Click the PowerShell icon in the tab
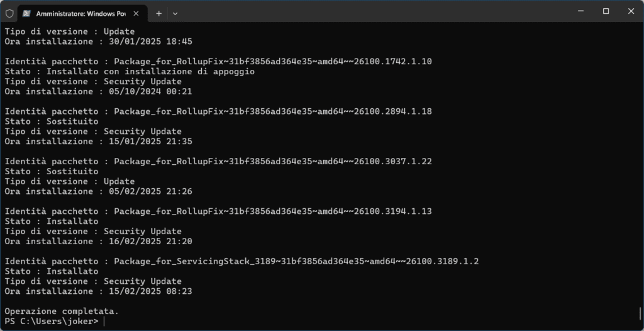Image resolution: width=644 pixels, height=331 pixels. (26, 13)
